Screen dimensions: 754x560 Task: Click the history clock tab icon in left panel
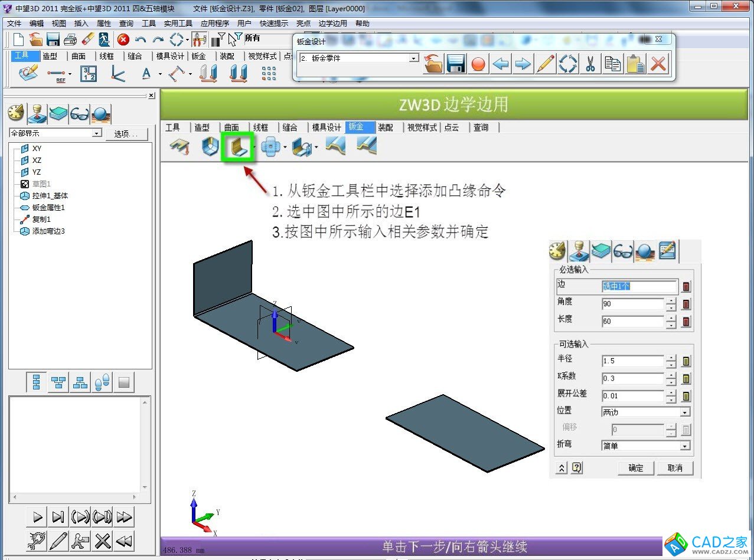(16, 112)
